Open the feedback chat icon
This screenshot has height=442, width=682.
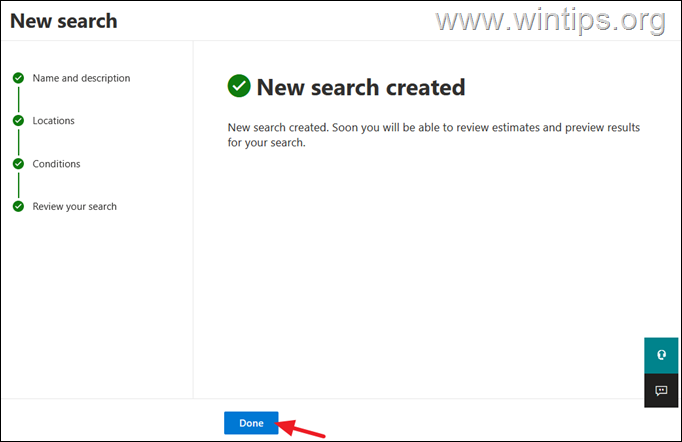pos(661,390)
